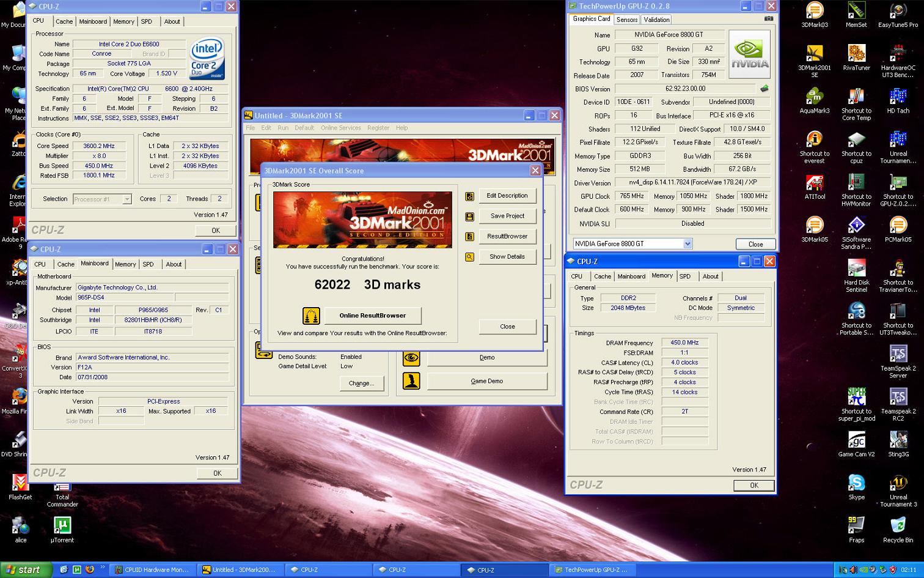Image resolution: width=924 pixels, height=578 pixels.
Task: Click GPU-Z screenshot camera icon
Action: 768,18
